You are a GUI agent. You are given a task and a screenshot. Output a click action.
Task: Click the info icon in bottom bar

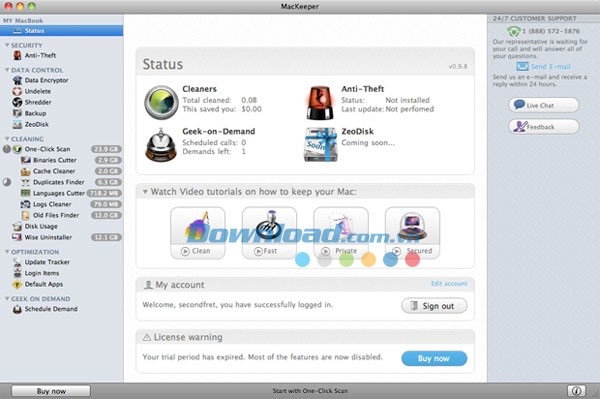[x=576, y=391]
